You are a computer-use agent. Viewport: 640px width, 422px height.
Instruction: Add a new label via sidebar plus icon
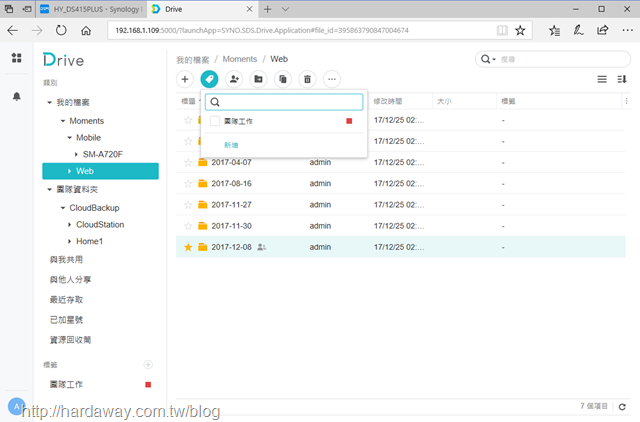(148, 364)
